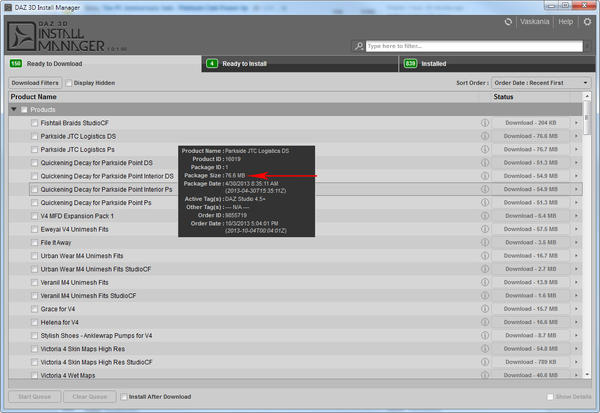Open the Vaskania account menu
600x413 pixels.
coord(535,22)
